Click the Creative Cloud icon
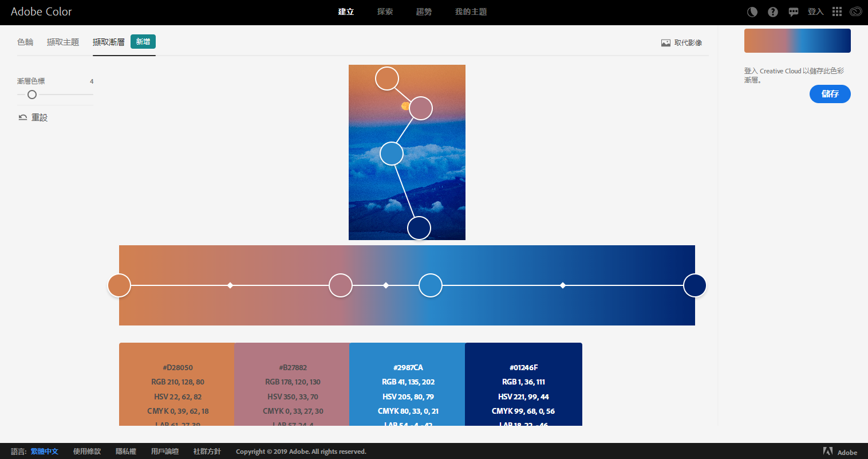The height and width of the screenshot is (459, 868). click(856, 12)
